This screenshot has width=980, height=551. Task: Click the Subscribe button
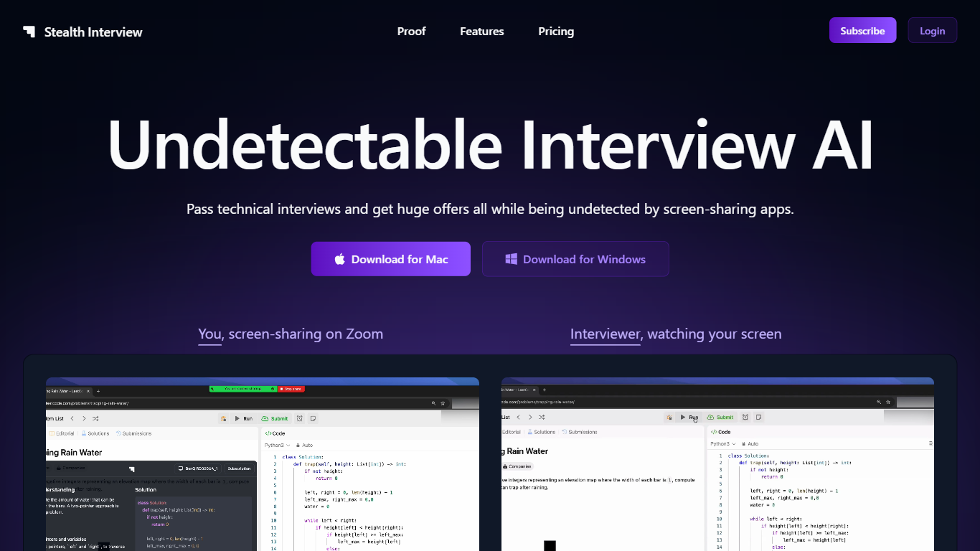[x=862, y=31]
